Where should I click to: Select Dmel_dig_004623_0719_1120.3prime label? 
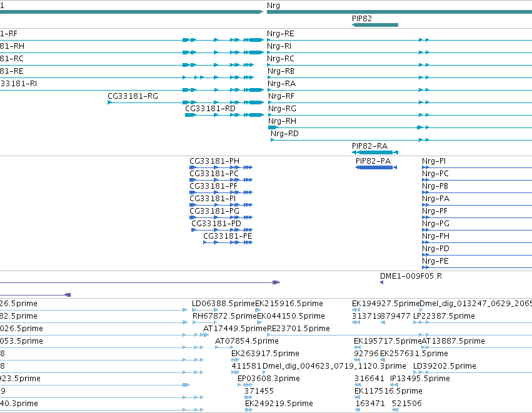(334, 366)
